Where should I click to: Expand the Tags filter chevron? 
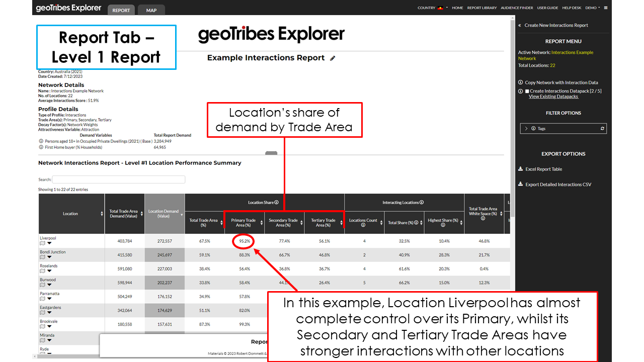pyautogui.click(x=526, y=129)
